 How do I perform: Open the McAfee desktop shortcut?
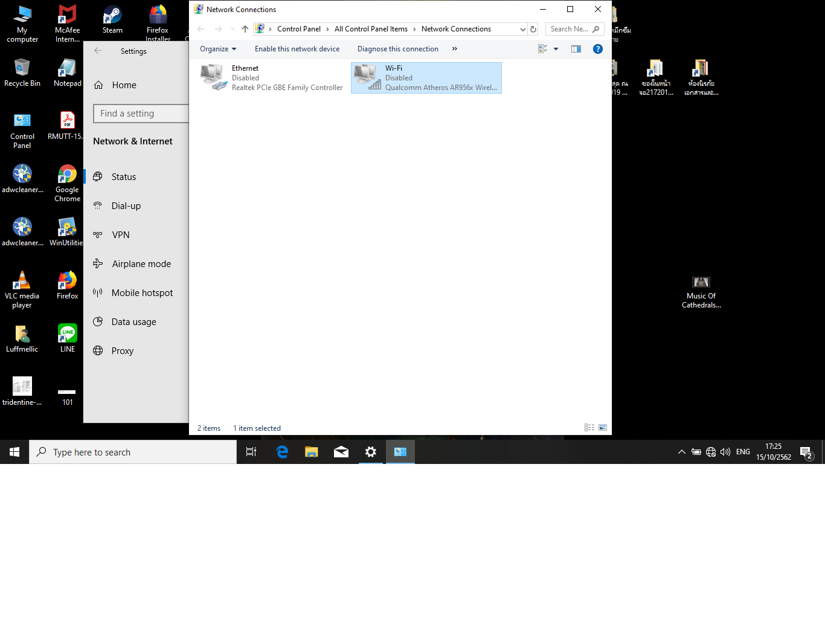tap(68, 24)
